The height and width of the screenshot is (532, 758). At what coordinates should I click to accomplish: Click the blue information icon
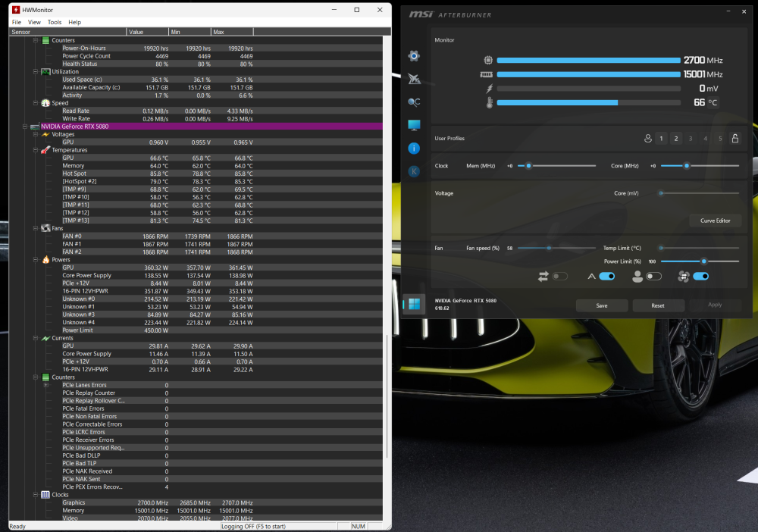coord(414,149)
